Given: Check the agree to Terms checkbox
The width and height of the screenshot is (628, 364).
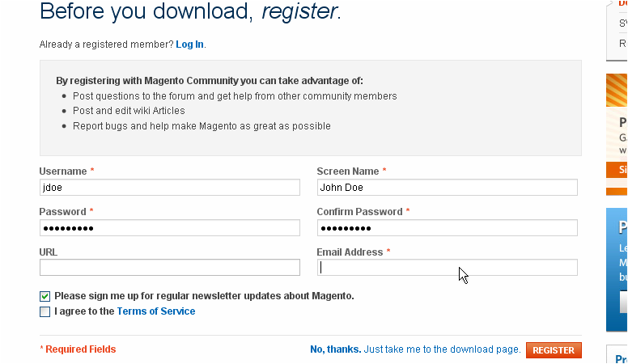Looking at the screenshot, I should (x=45, y=311).
